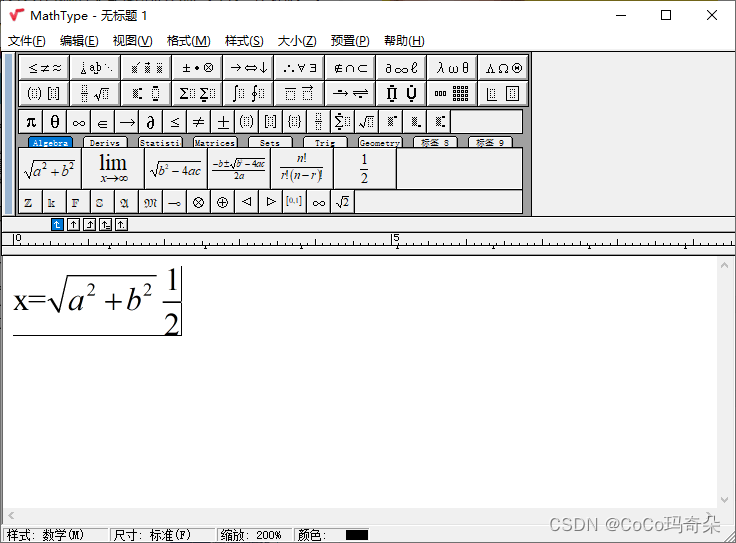Switch to the Geometry tab
This screenshot has height=543, width=736.
380,142
